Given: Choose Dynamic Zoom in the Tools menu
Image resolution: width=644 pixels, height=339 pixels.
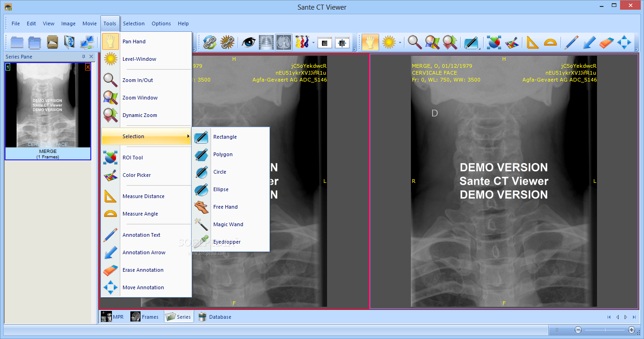Looking at the screenshot, I should [146, 115].
